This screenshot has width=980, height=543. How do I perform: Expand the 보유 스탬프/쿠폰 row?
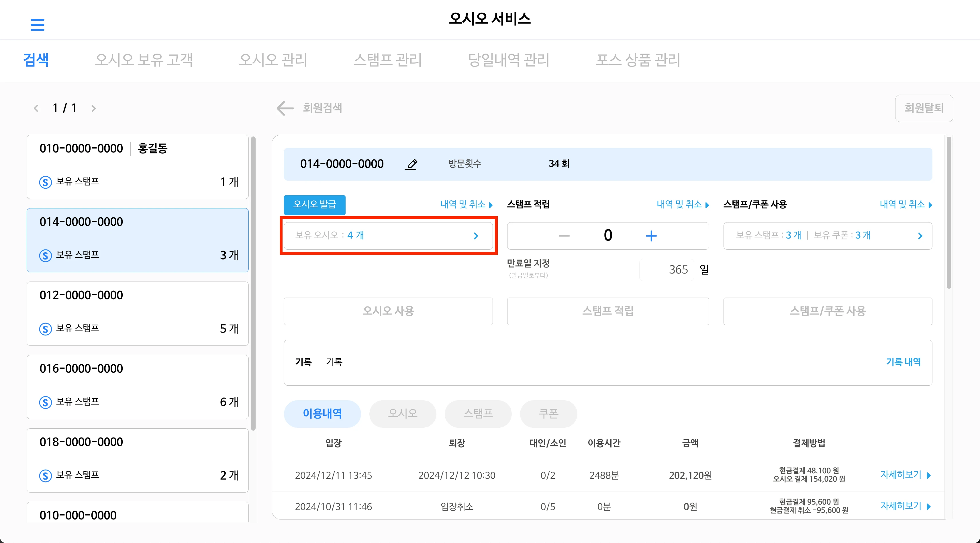tap(828, 236)
